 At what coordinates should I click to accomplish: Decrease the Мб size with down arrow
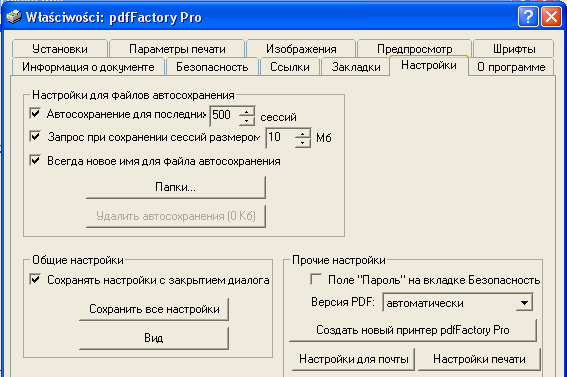tap(302, 143)
